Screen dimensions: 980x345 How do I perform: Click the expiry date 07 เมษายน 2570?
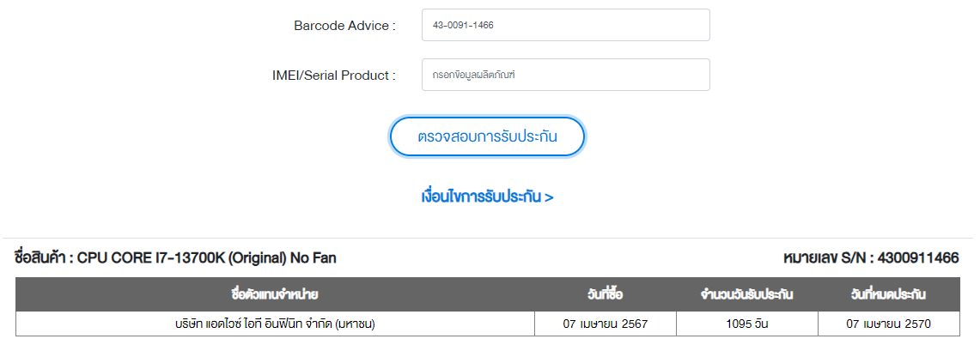888,324
